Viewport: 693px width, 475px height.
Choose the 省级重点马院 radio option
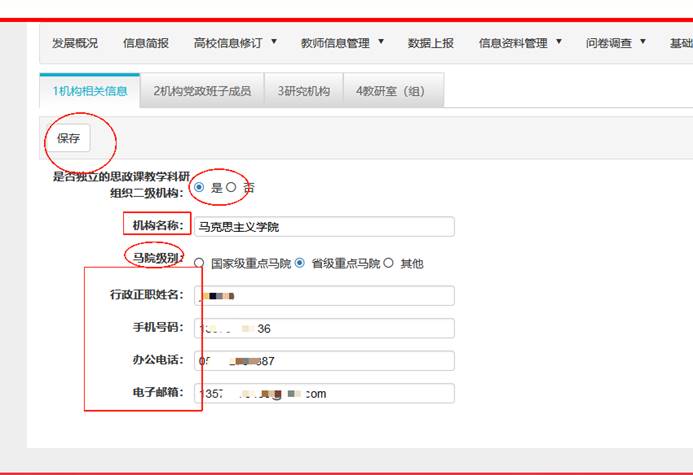(300, 263)
